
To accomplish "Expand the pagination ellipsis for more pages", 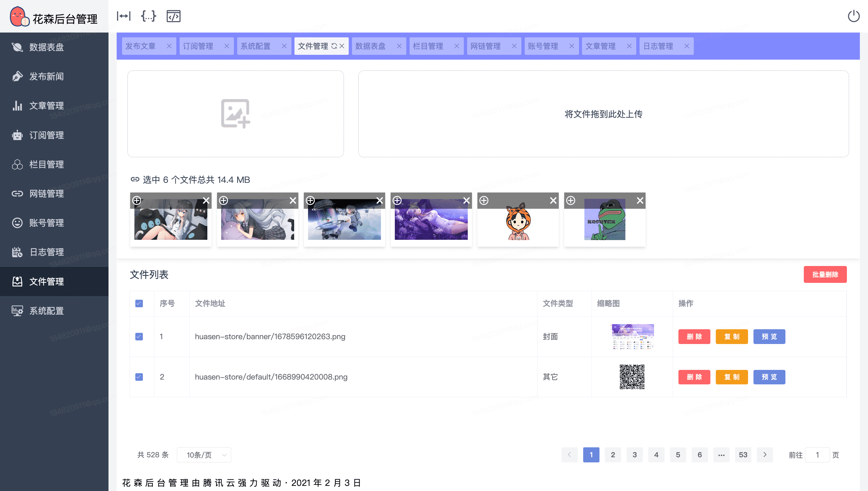I will pos(721,455).
